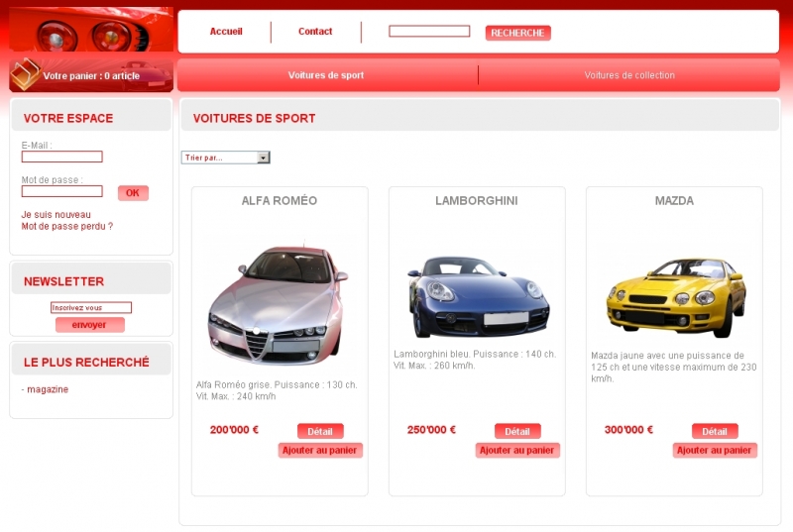This screenshot has height=532, width=793.
Task: Open Mot de passe perdu ? link
Action: [x=67, y=226]
